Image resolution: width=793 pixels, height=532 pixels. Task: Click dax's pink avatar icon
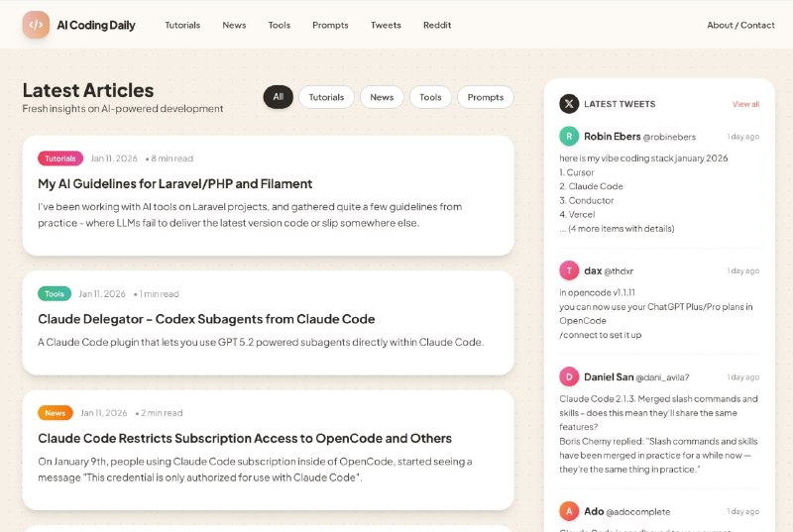coord(569,270)
